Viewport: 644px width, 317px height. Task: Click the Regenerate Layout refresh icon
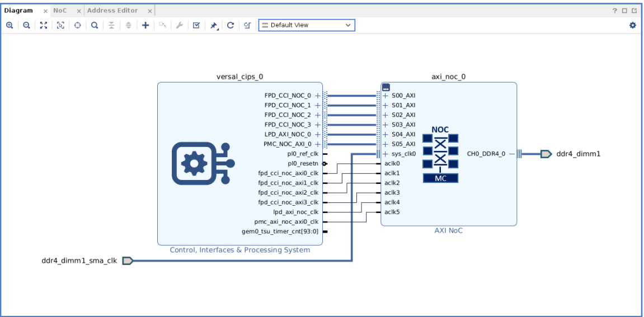[230, 25]
